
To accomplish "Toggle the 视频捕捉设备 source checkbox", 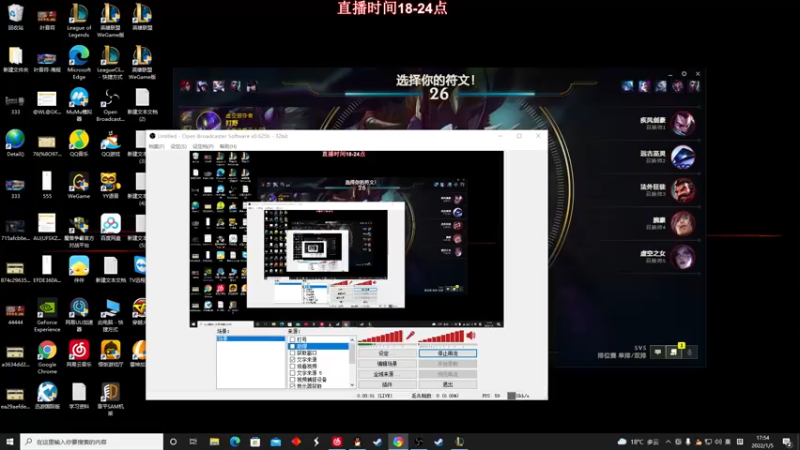I will 292,379.
